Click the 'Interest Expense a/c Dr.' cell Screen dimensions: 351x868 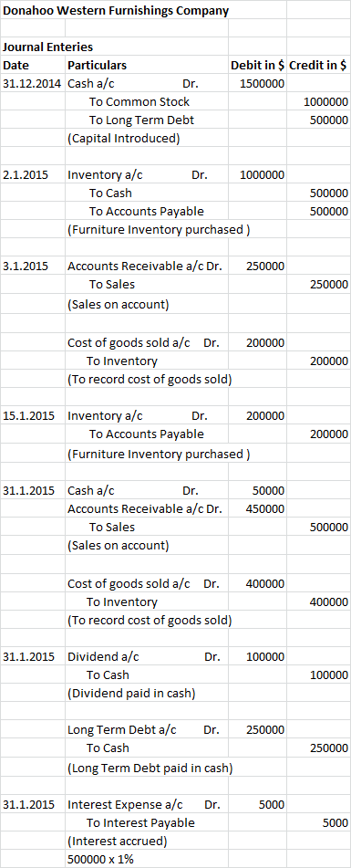[144, 805]
